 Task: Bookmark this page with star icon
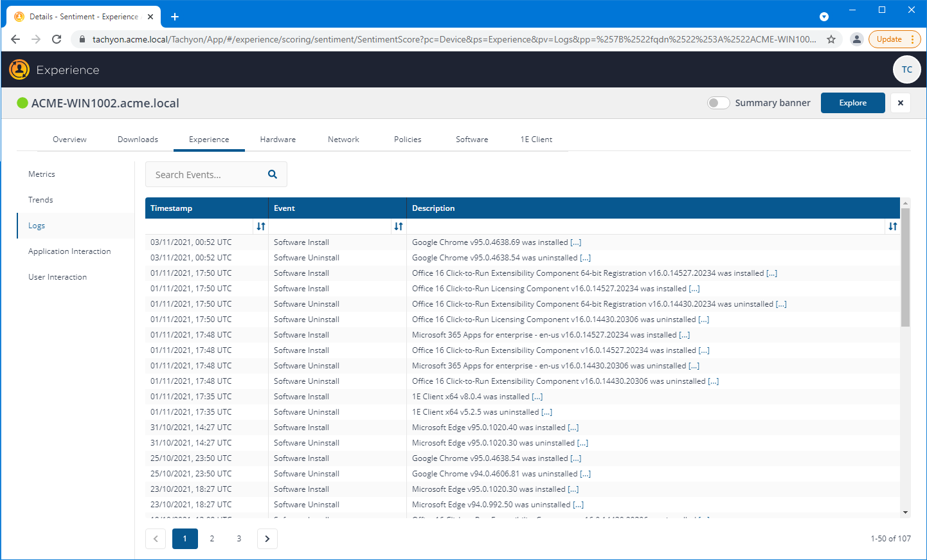pyautogui.click(x=831, y=39)
